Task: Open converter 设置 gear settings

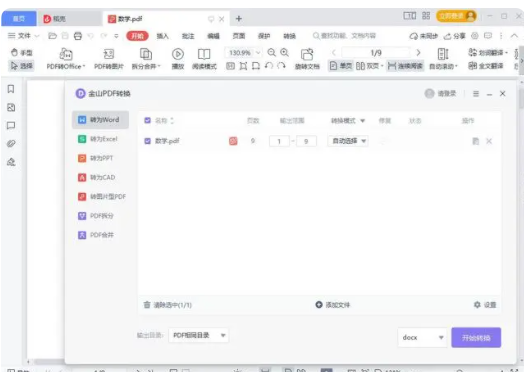Action: (x=485, y=305)
